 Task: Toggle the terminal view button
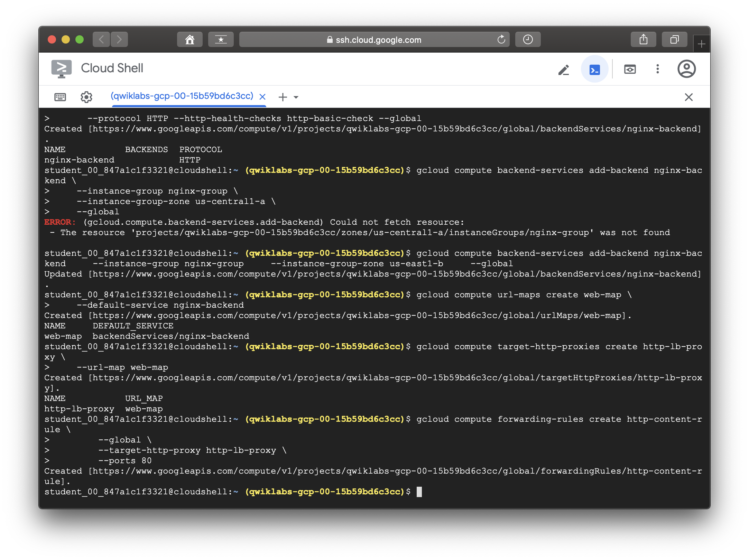[594, 69]
